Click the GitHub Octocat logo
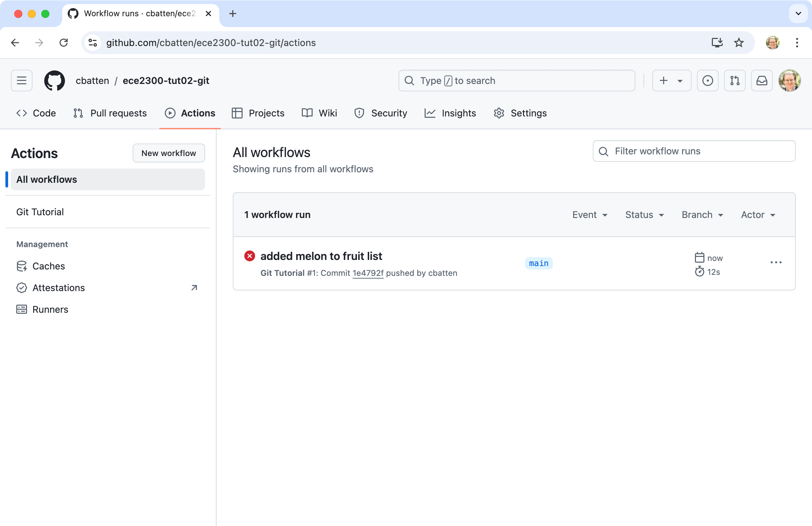The width and height of the screenshot is (812, 526). point(54,81)
